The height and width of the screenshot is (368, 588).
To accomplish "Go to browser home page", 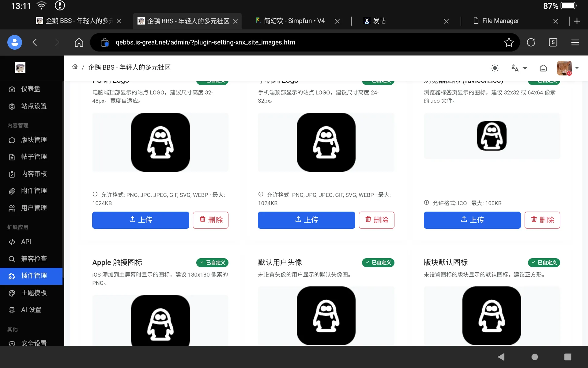I will pos(79,42).
